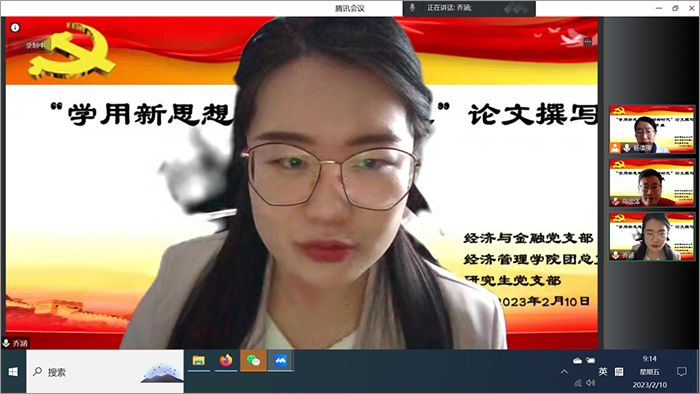Open Firefox from the taskbar
Screen dimensions: 700x394
(226, 361)
